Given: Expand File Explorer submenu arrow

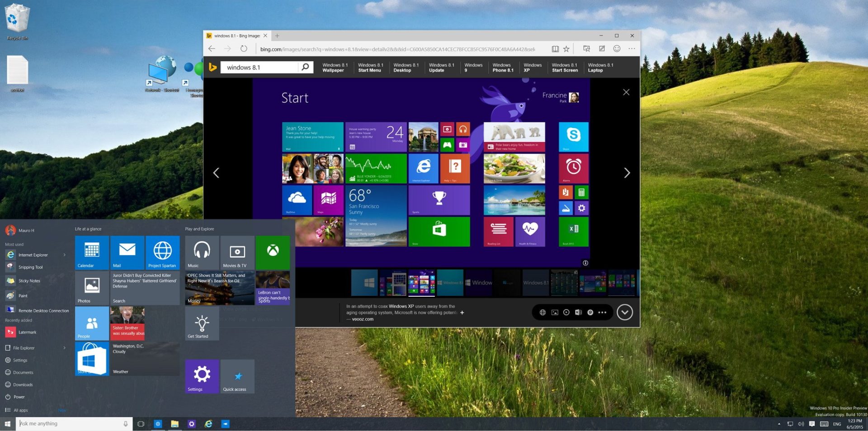Looking at the screenshot, I should tap(65, 348).
